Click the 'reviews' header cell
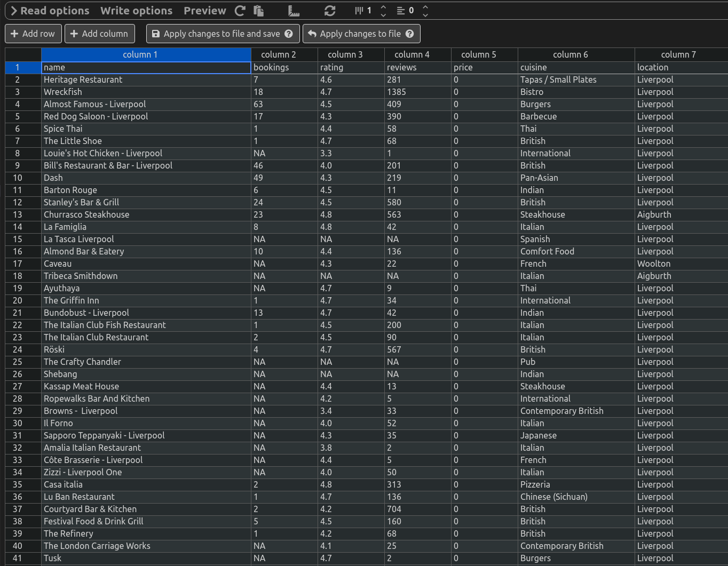 click(x=418, y=67)
